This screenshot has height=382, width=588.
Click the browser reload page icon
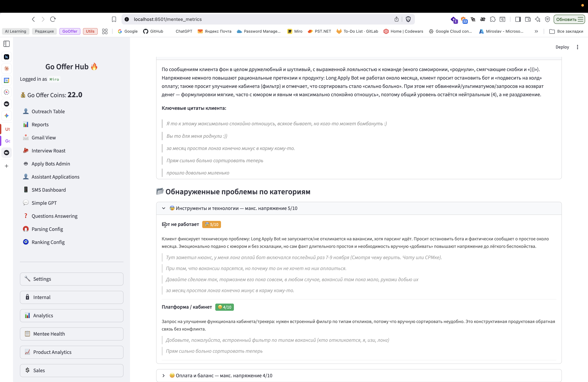[53, 19]
